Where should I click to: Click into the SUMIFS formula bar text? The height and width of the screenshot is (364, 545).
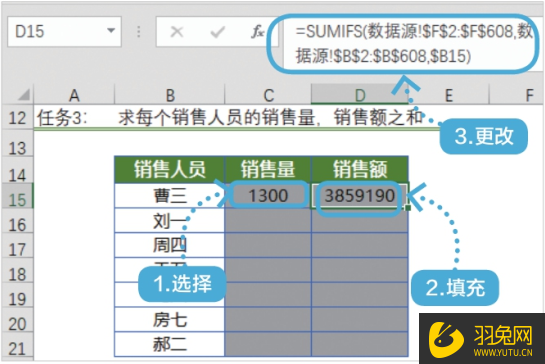coord(414,43)
